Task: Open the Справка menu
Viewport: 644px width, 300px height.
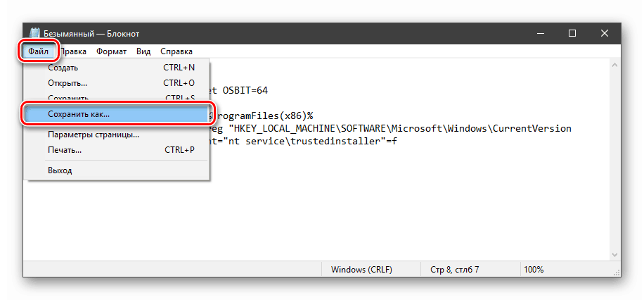Action: [176, 51]
